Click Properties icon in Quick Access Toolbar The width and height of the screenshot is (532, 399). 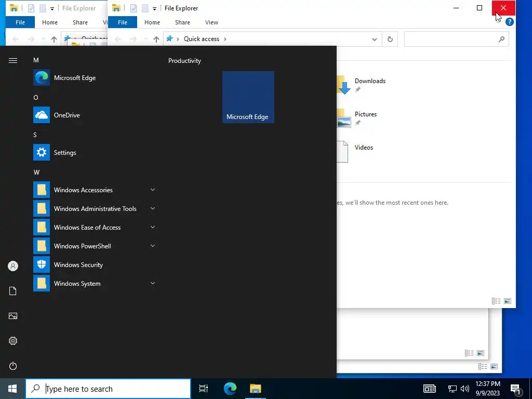coord(134,8)
